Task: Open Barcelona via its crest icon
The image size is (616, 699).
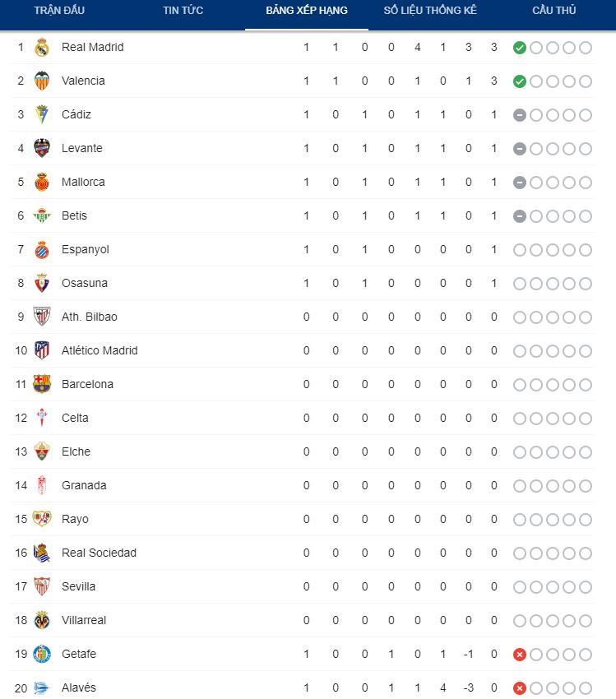Action: click(x=42, y=384)
